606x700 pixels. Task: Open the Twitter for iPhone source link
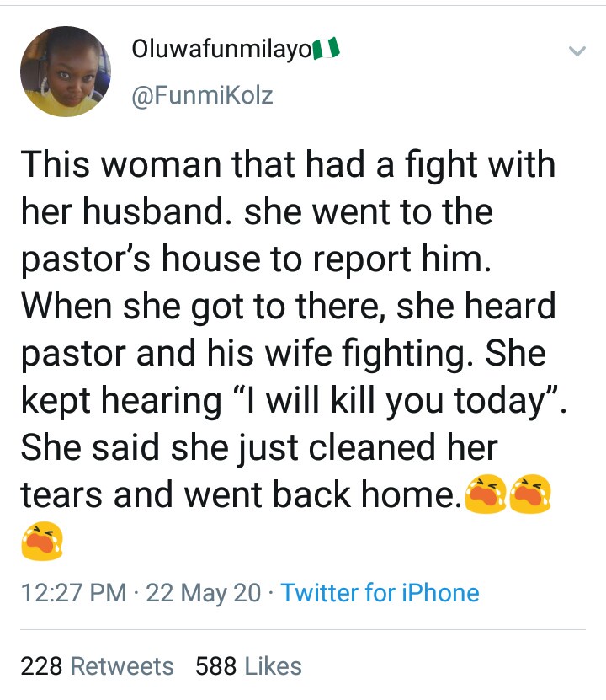(380, 592)
